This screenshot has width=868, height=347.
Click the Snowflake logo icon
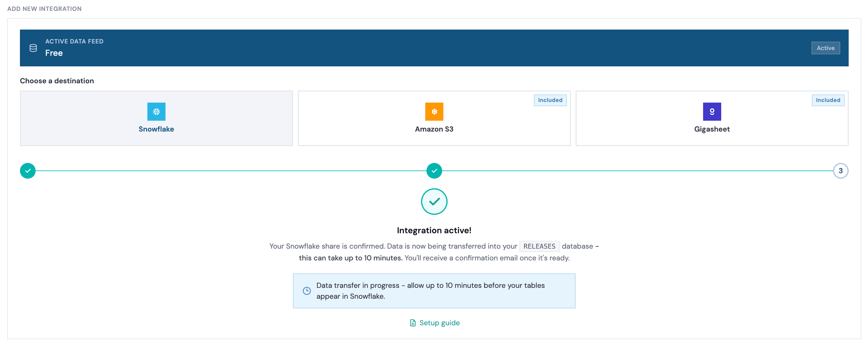tap(156, 111)
